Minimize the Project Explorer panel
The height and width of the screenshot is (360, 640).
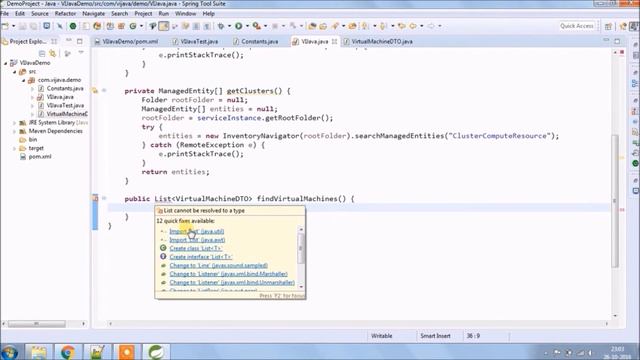(69, 41)
